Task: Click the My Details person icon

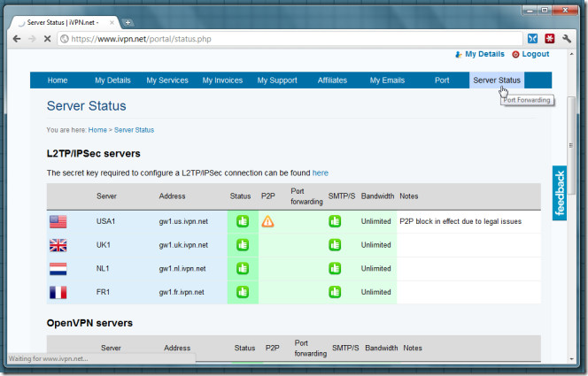Action: pos(458,54)
